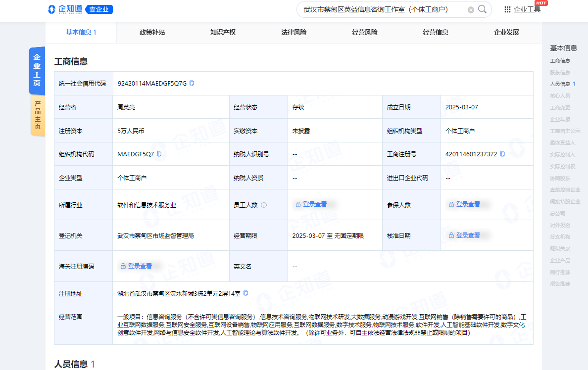Copy the business registration number 420114601237372

click(x=502, y=154)
